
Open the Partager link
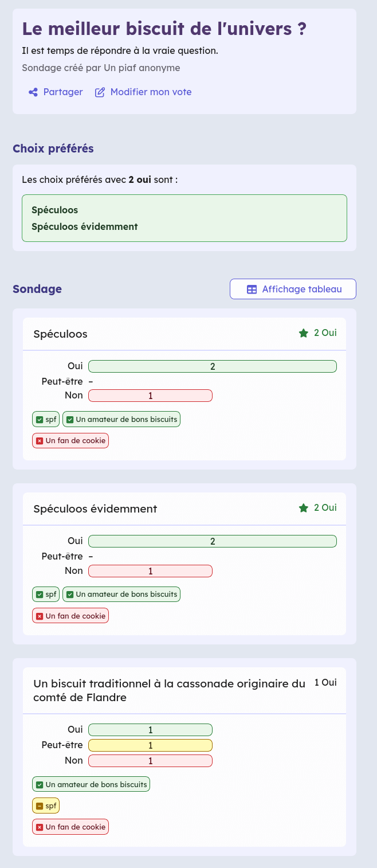pos(62,92)
